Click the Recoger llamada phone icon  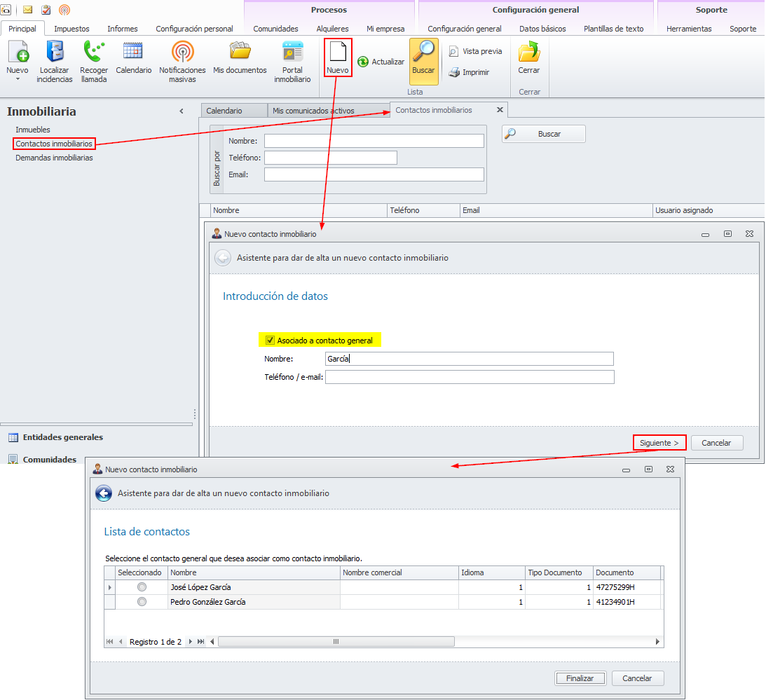click(94, 52)
